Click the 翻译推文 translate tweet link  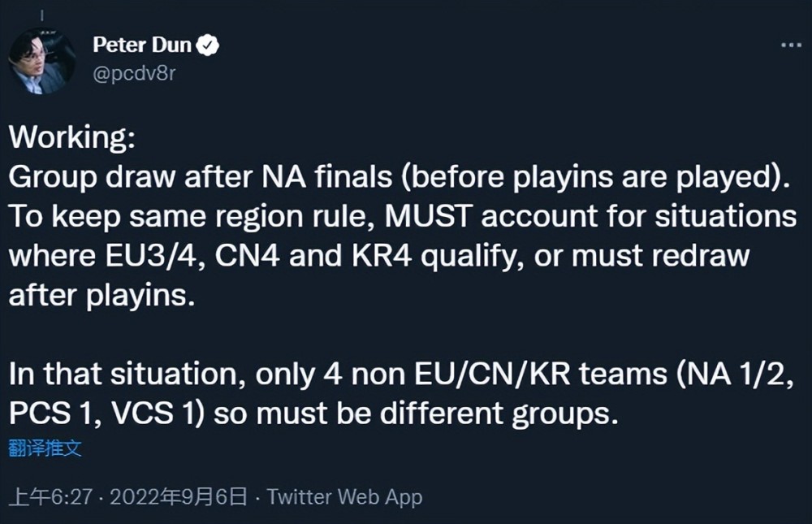pos(45,448)
